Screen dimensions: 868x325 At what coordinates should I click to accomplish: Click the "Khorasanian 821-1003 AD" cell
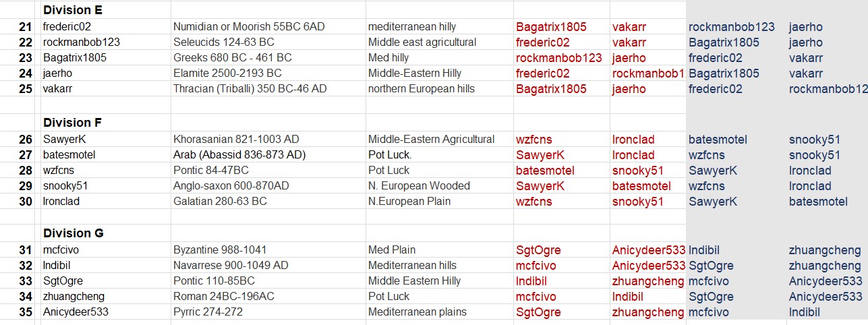click(x=236, y=140)
